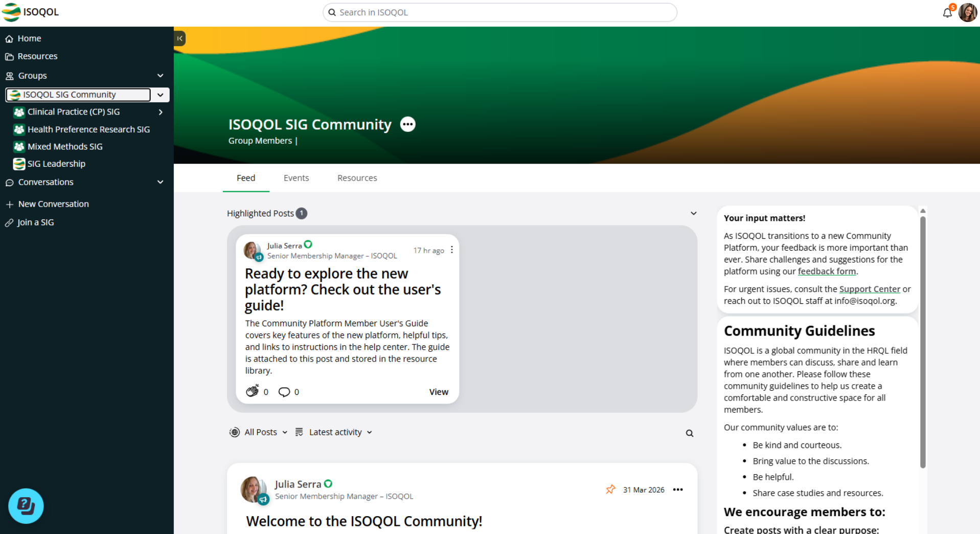
Task: Open Mixed Methods SIG group
Action: click(x=65, y=147)
